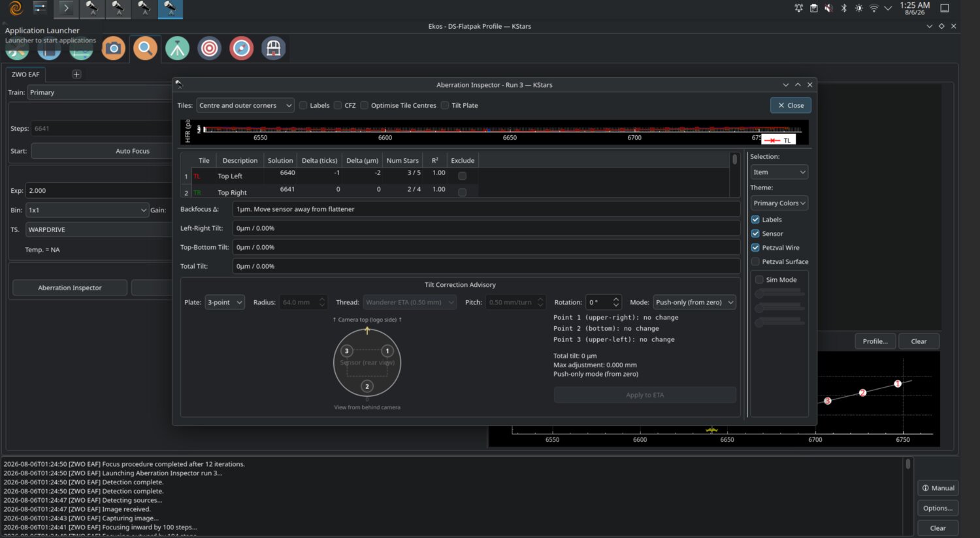
Task: Open the Mount module tripod icon
Action: point(177,48)
